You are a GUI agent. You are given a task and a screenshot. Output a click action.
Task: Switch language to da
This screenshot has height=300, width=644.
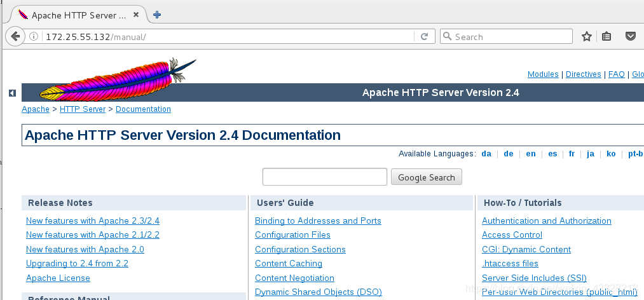tap(486, 154)
